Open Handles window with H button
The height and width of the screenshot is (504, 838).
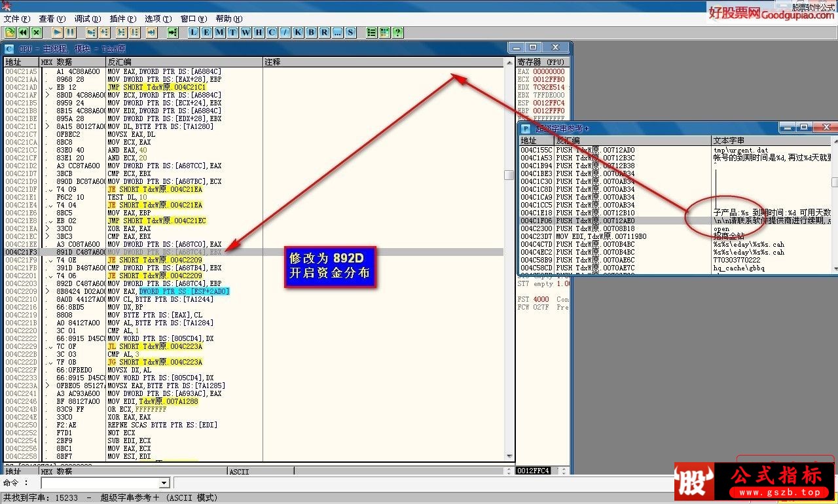259,32
